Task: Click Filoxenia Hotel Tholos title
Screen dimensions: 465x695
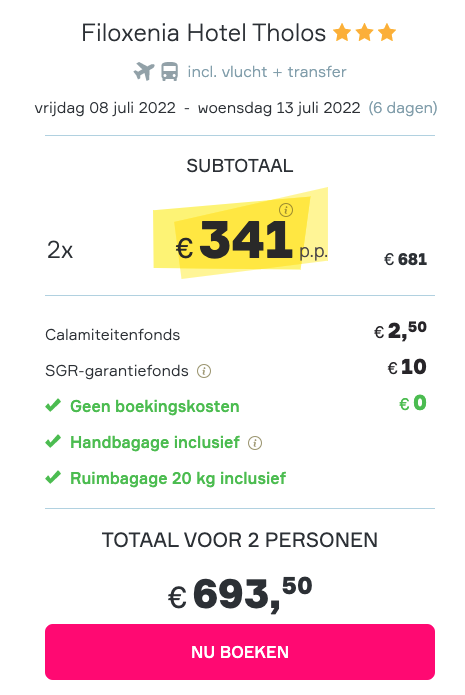Action: coord(204,33)
